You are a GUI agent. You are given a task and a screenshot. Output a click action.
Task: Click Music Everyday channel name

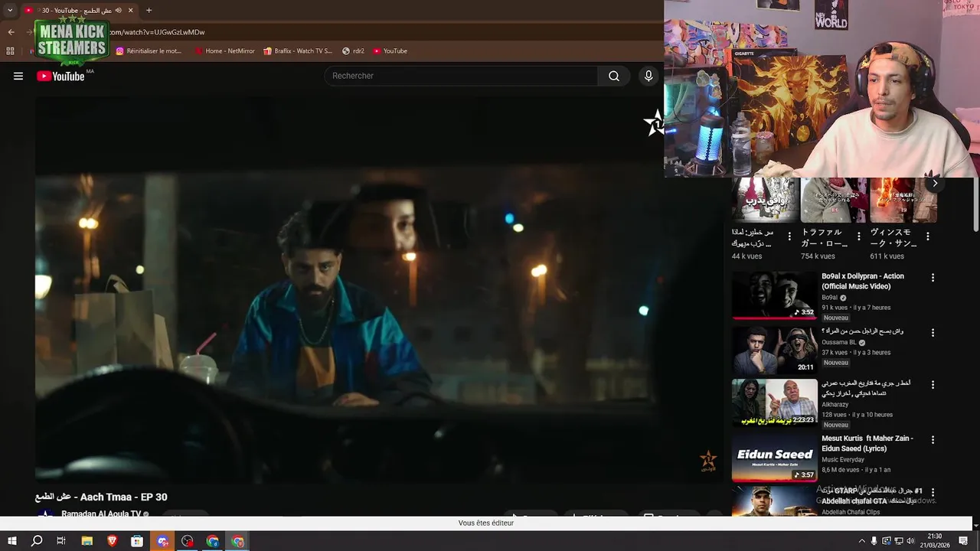[842, 460]
